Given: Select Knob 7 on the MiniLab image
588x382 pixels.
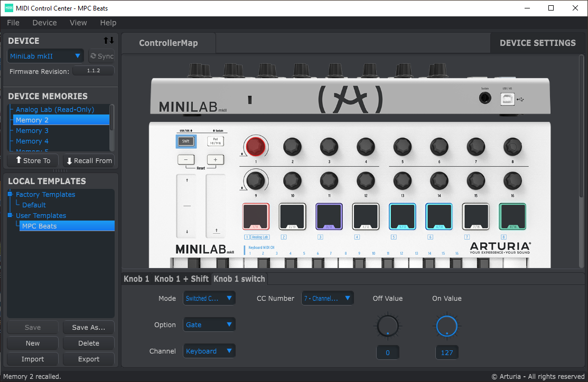Looking at the screenshot, I should tap(476, 147).
